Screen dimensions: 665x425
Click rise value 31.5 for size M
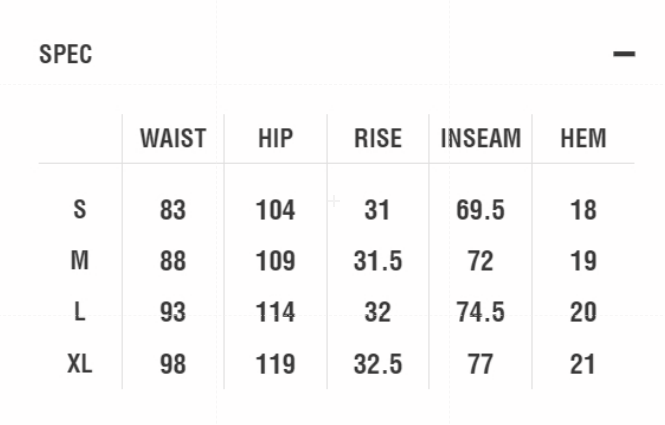[x=377, y=261]
